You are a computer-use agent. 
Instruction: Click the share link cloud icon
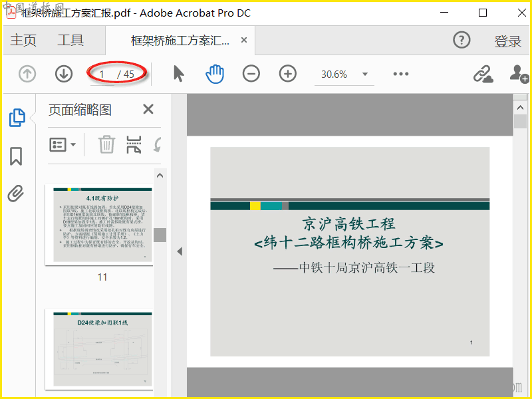pos(483,74)
